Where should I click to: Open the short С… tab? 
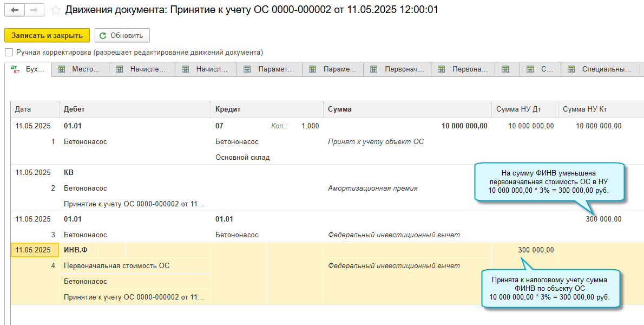click(540, 69)
